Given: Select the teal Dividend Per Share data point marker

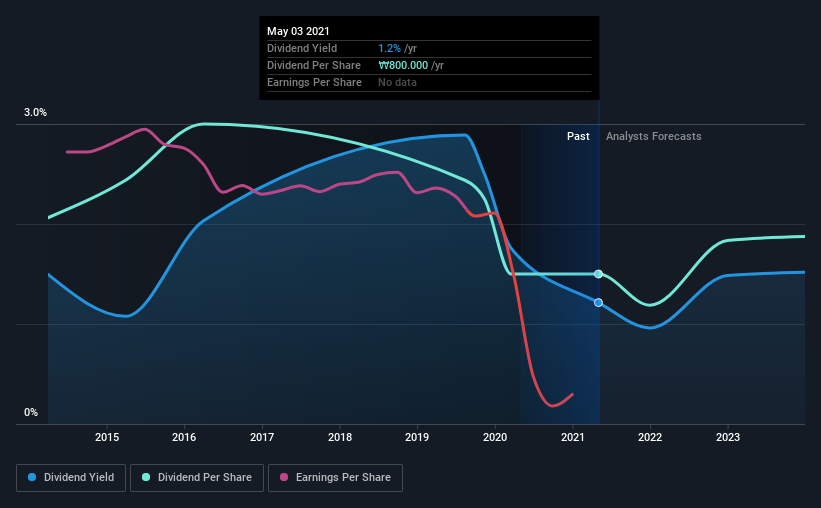Looking at the screenshot, I should coord(598,274).
